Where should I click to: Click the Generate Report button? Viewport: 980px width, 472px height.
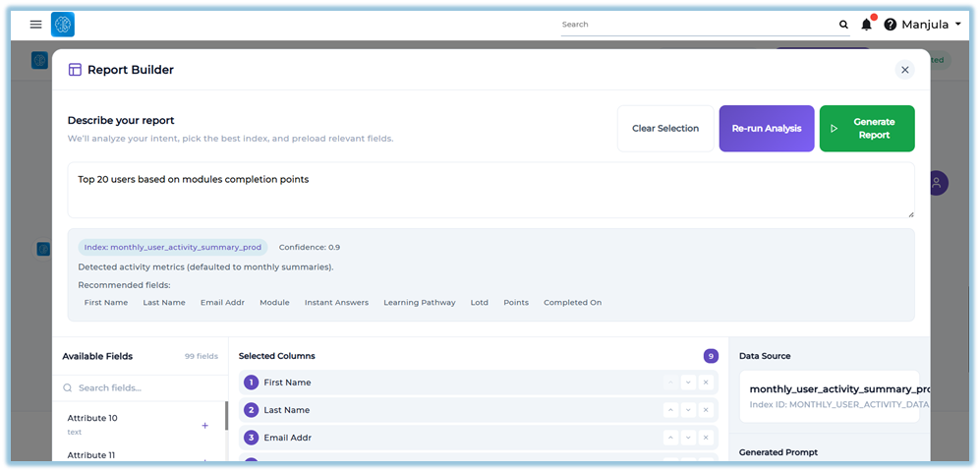866,129
